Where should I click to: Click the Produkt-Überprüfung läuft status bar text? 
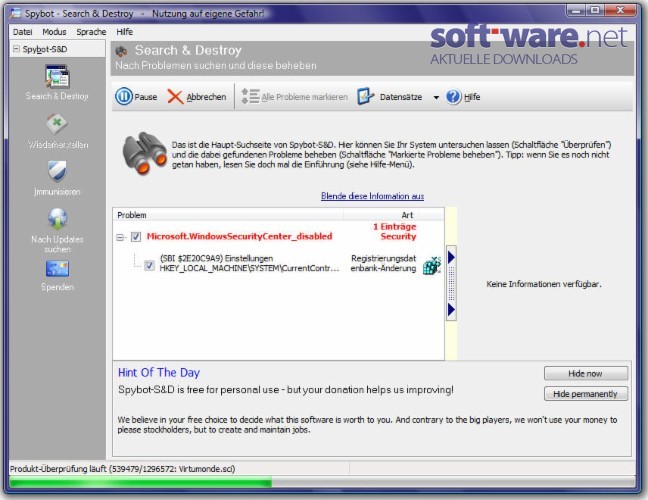click(x=122, y=469)
